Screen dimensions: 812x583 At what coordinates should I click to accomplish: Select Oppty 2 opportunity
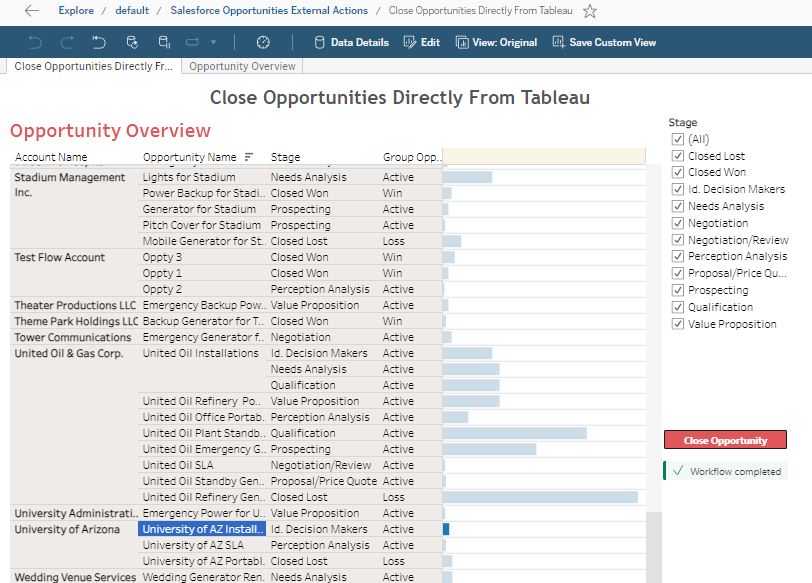162,289
